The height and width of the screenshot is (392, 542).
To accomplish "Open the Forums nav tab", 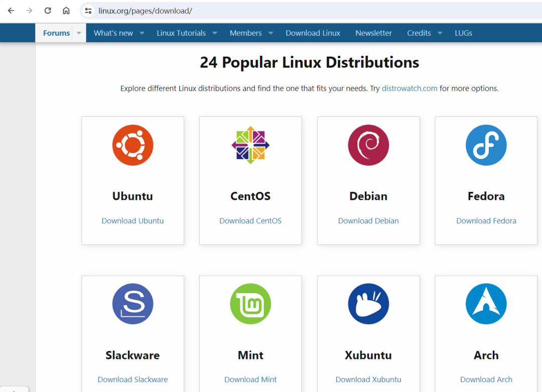I will [x=56, y=33].
